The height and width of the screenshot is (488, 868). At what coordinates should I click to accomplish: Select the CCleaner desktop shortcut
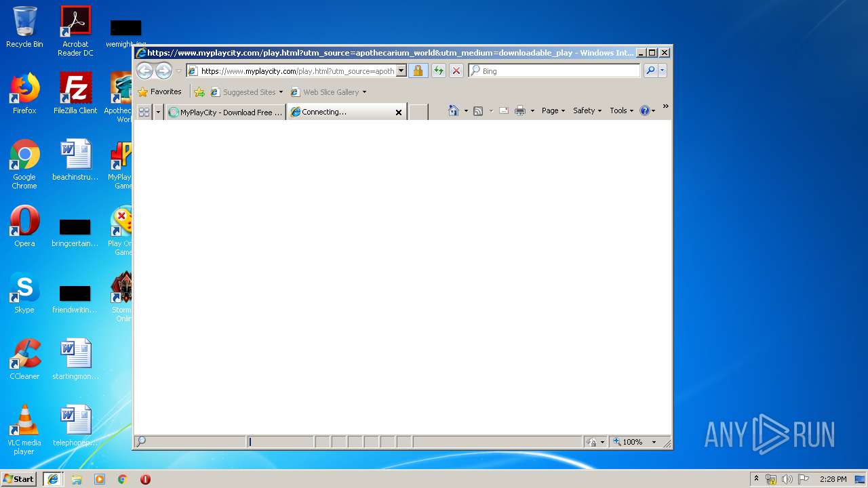24,359
